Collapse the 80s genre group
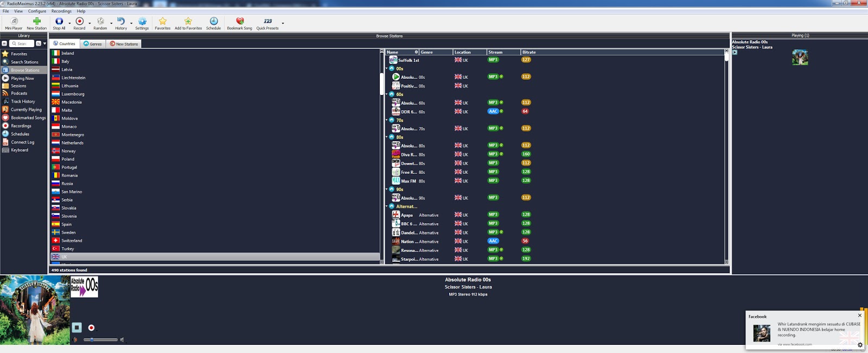Screen dimensions: 868x353 click(x=387, y=137)
